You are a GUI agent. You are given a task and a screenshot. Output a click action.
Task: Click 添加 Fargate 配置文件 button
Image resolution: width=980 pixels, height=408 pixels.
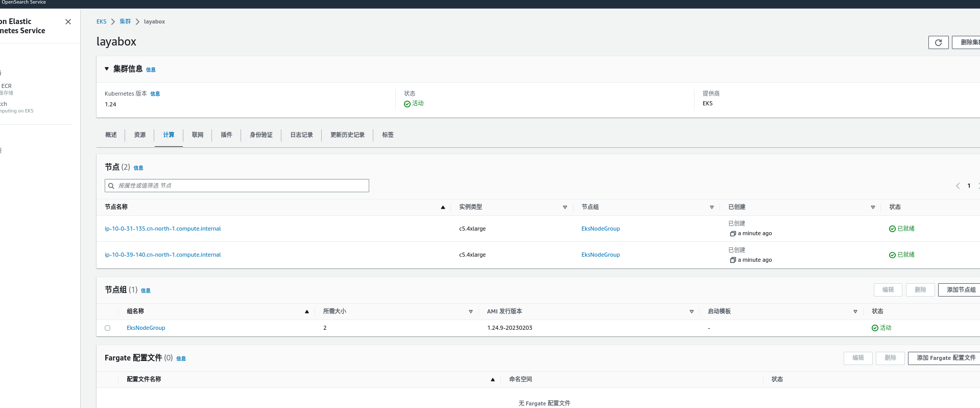[944, 358]
